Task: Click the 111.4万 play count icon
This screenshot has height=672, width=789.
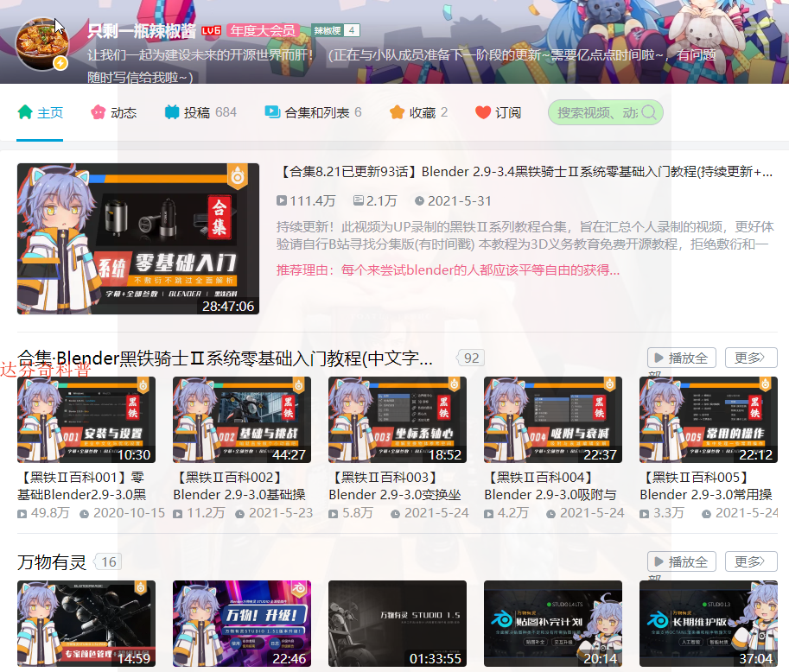Action: click(281, 201)
